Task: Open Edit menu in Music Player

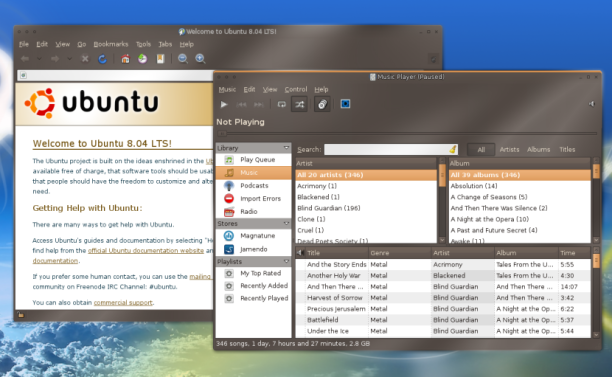Action: 249,89
